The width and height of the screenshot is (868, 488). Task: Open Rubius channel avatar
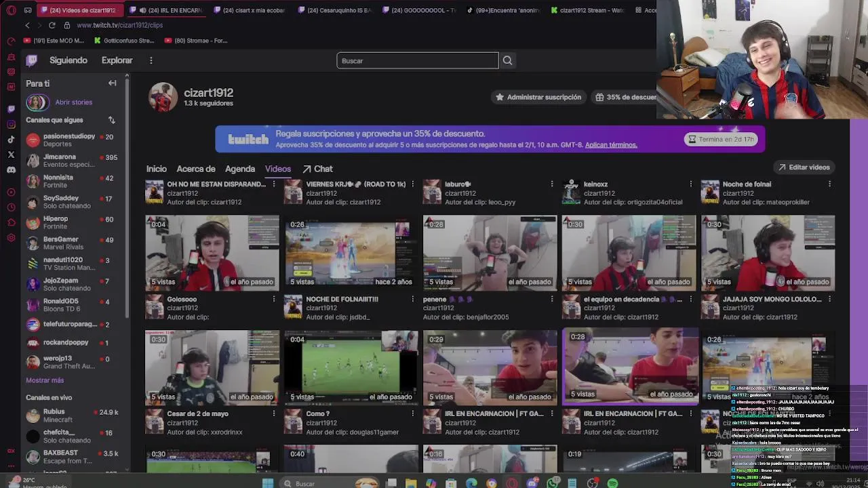pyautogui.click(x=33, y=415)
